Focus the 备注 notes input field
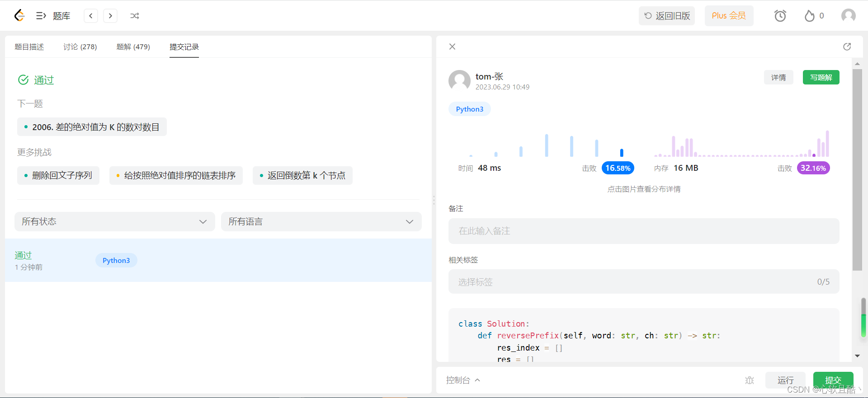Screen dimensions: 868x398 pos(644,231)
